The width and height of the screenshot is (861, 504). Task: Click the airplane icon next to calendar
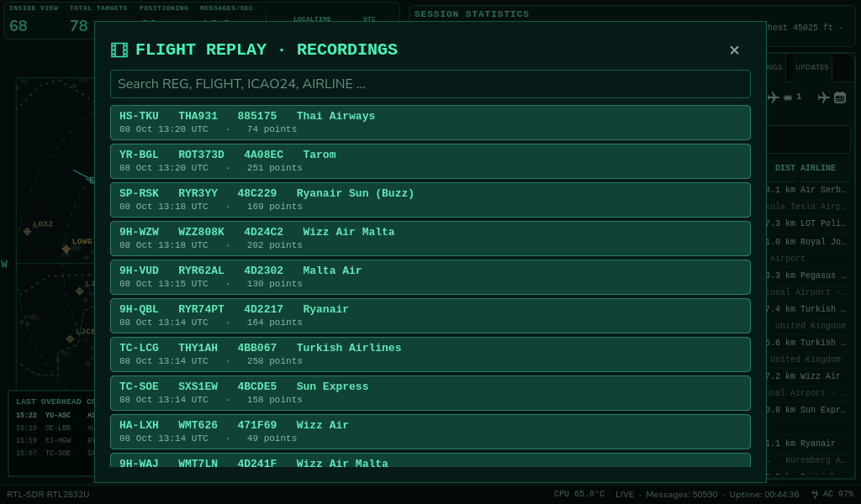click(x=823, y=97)
